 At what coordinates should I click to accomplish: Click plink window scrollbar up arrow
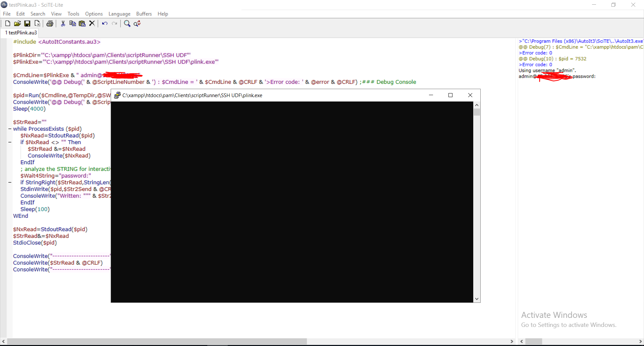pyautogui.click(x=477, y=105)
